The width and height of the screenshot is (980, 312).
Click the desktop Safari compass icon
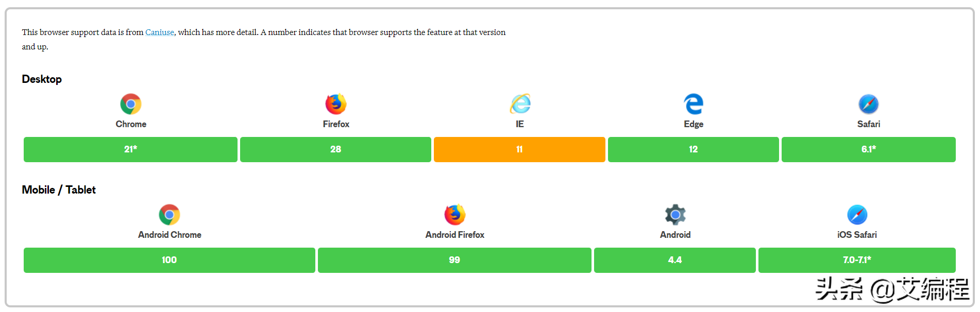click(869, 104)
